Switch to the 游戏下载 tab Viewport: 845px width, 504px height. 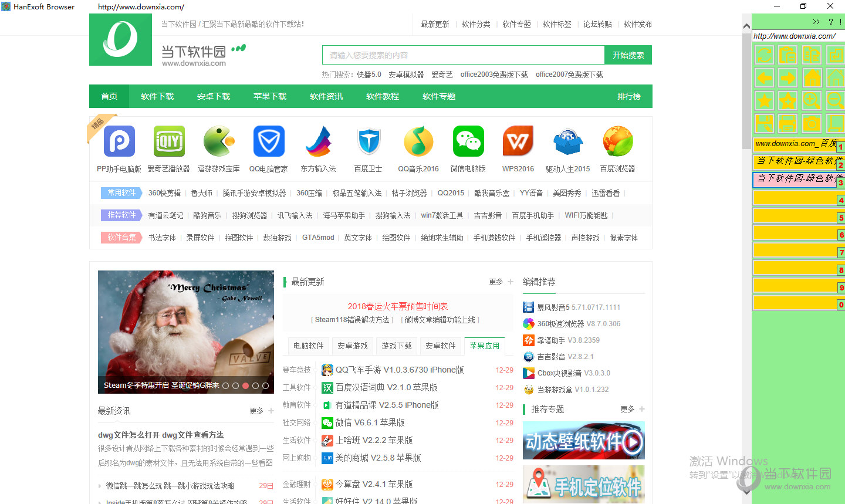pyautogui.click(x=396, y=346)
